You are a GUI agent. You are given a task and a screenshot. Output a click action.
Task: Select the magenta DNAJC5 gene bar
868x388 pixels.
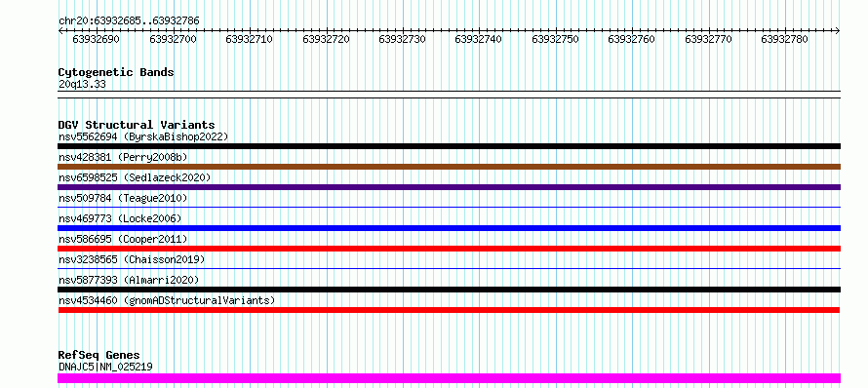point(449,378)
